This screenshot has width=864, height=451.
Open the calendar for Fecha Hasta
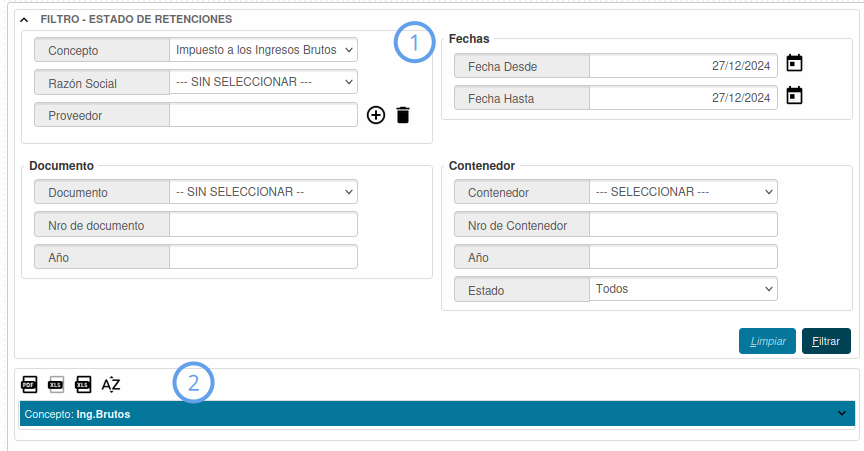click(794, 96)
